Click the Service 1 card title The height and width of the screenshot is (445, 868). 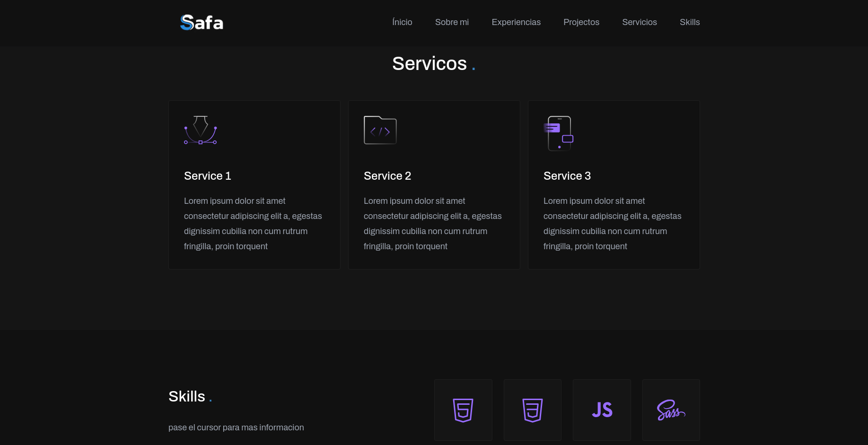pyautogui.click(x=208, y=176)
